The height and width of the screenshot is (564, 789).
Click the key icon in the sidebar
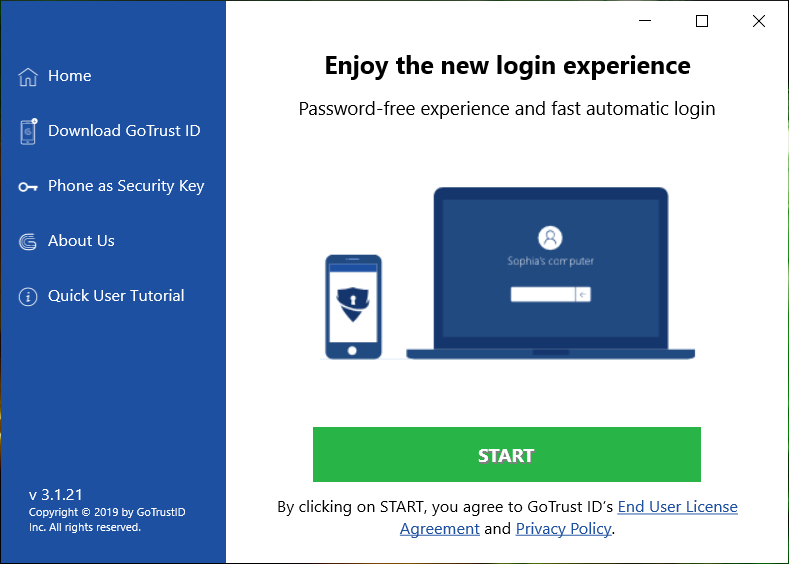tap(28, 187)
